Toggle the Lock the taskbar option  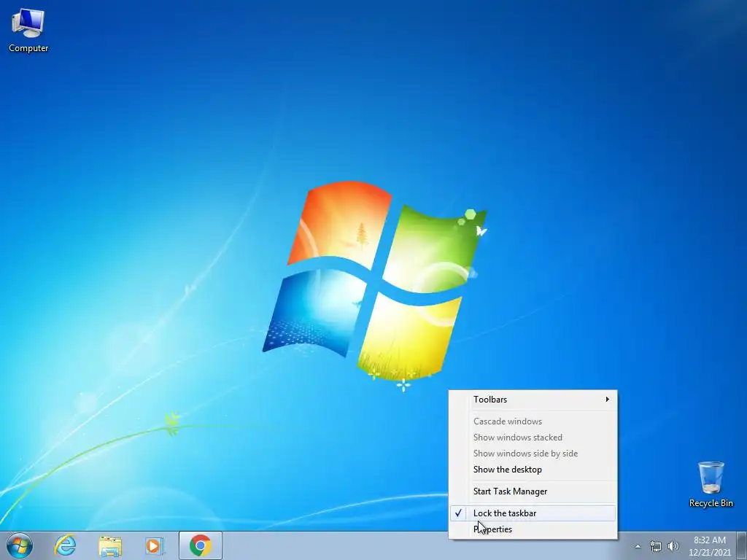(533, 513)
